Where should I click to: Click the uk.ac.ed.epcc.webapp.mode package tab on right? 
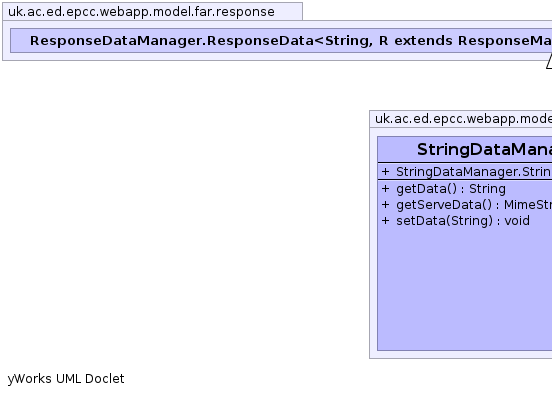point(463,119)
